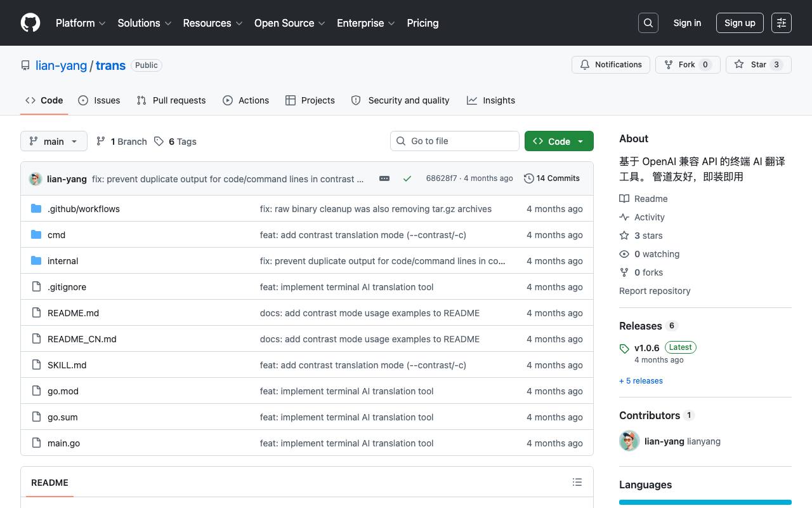Expand the Solutions menu

145,23
